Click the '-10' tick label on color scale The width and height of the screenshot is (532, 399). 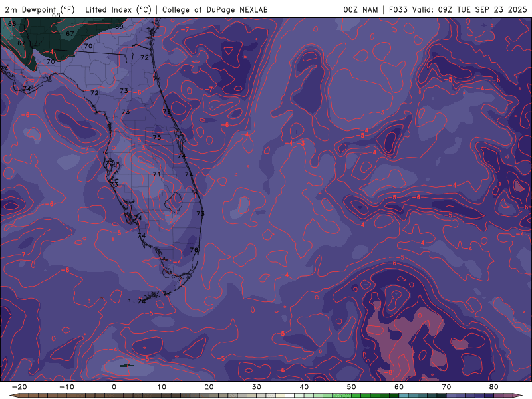(x=66, y=387)
